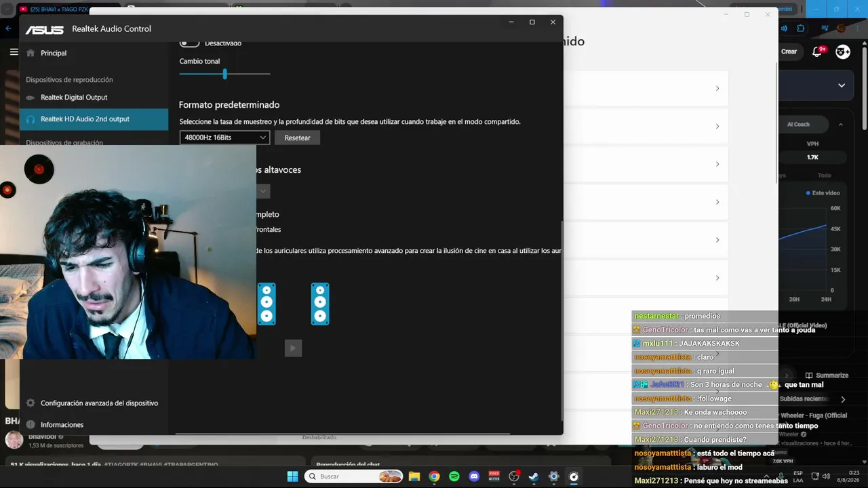Open Configuración avanzada del dispositivo
Image resolution: width=868 pixels, height=488 pixels.
click(x=94, y=403)
